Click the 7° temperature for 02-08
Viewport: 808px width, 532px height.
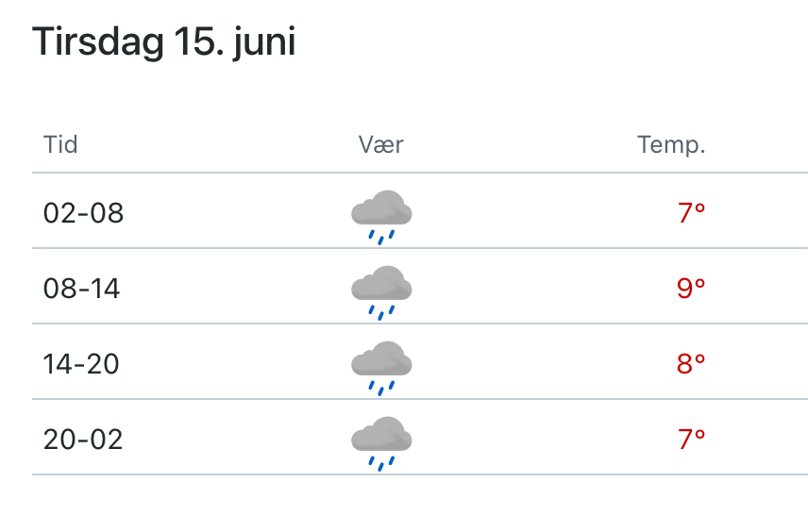pyautogui.click(x=691, y=213)
